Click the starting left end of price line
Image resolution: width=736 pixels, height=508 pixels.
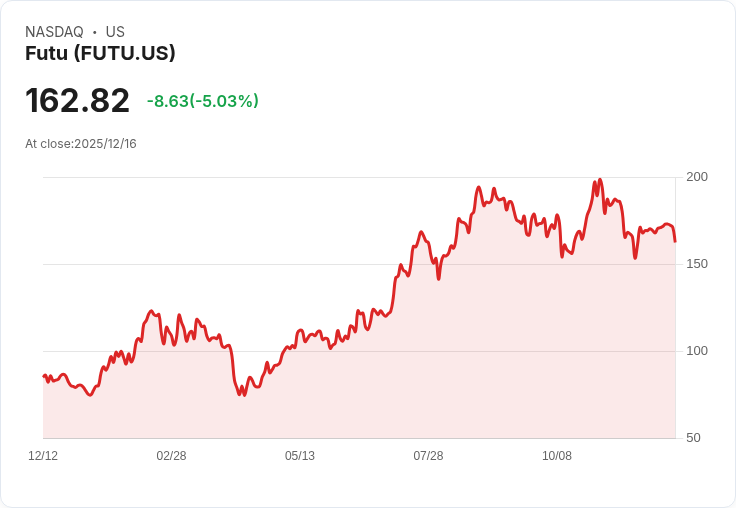point(44,376)
